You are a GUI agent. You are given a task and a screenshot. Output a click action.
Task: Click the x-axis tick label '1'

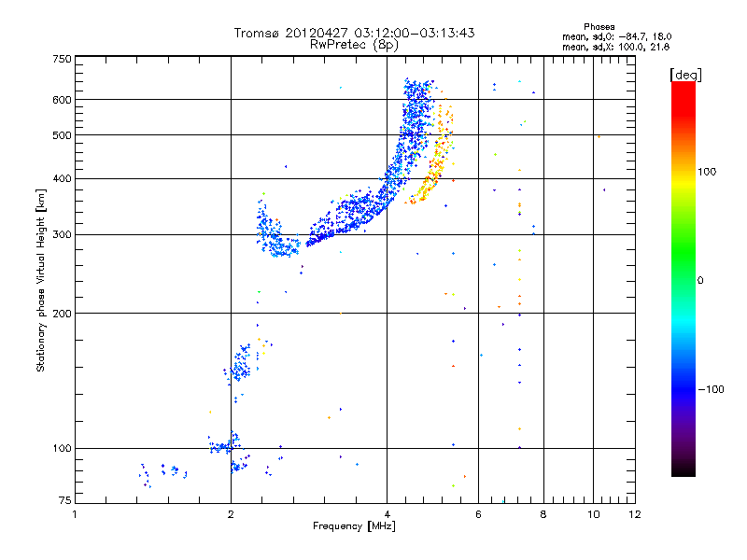coord(75,514)
